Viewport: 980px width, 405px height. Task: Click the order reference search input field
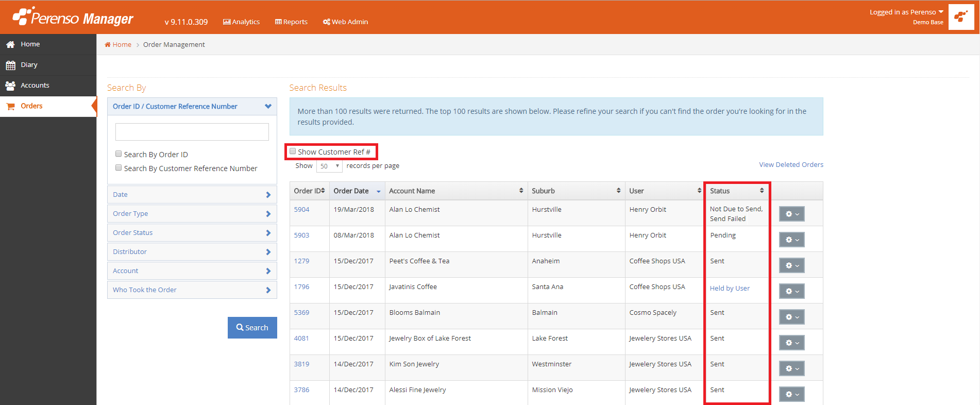tap(192, 132)
